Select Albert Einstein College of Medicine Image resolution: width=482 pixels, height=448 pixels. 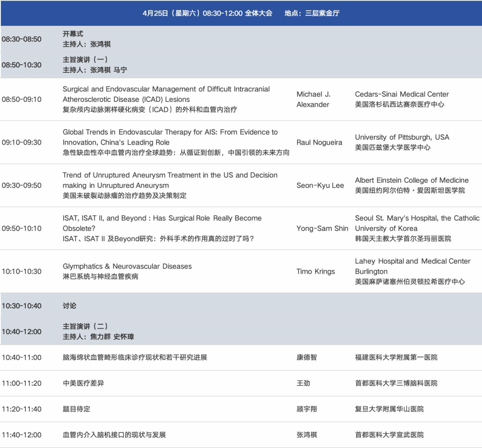pos(411,180)
